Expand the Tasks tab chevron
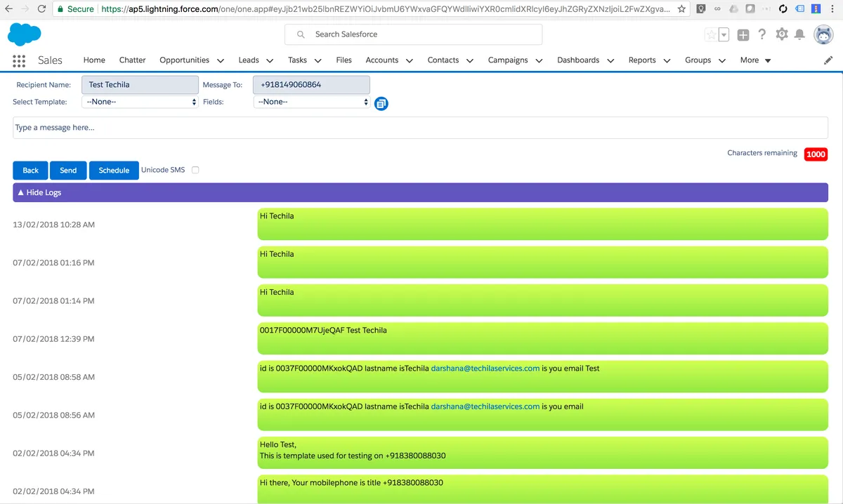Screen dimensions: 843x504 coord(318,61)
